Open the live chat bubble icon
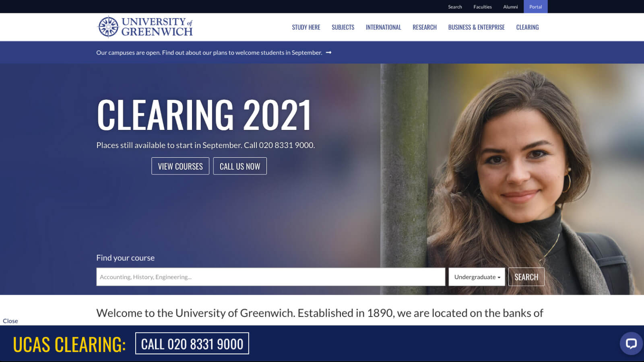The height and width of the screenshot is (362, 644). (x=631, y=343)
